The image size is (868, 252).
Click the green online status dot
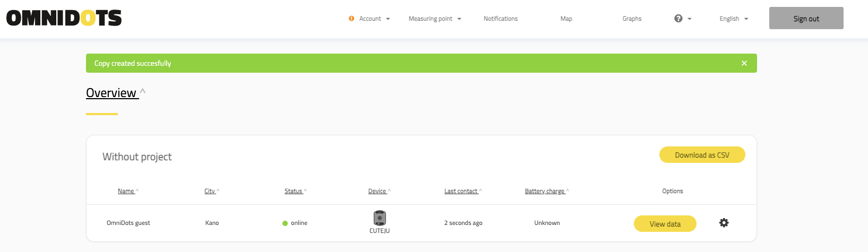(285, 223)
